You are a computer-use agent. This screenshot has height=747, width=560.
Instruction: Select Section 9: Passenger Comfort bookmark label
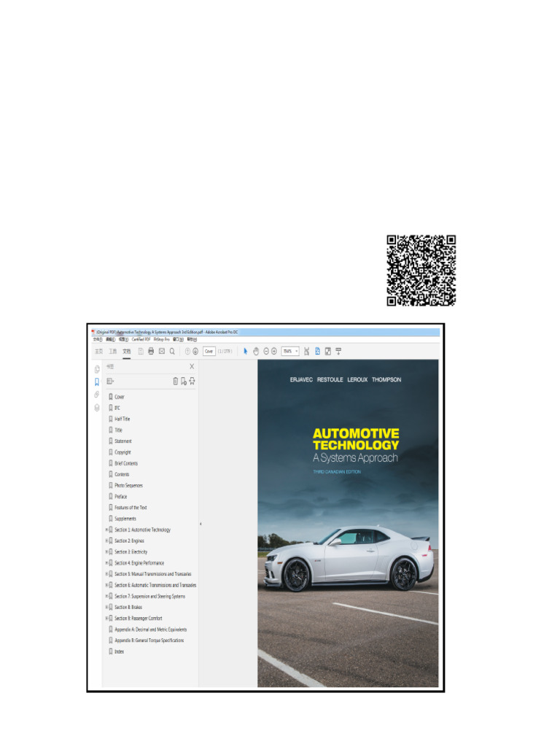(139, 618)
